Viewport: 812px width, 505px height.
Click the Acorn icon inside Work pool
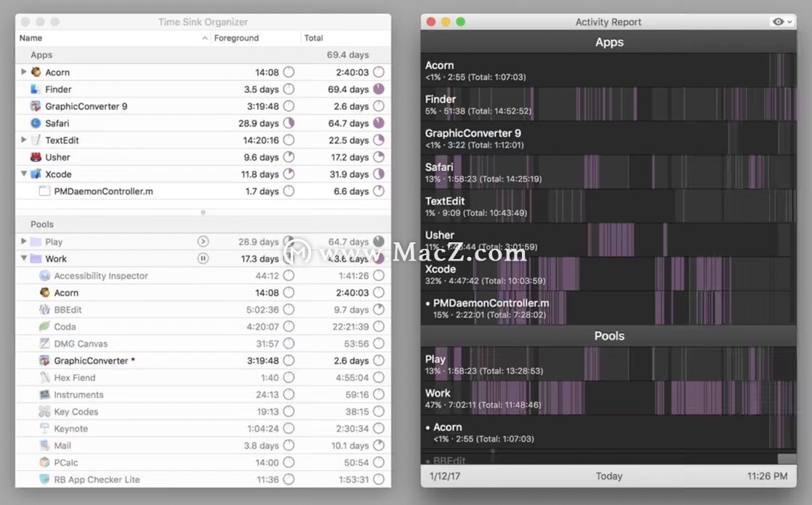(x=44, y=293)
